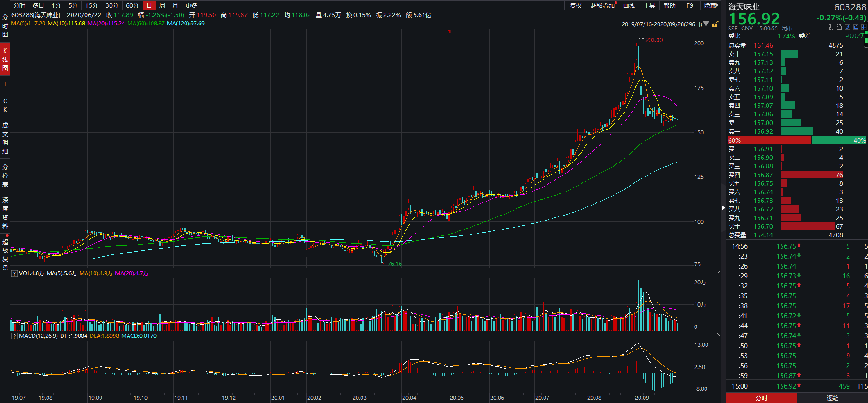Click the 15:00 last trade row
Image resolution: width=868 pixels, height=403 pixels.
click(x=797, y=386)
